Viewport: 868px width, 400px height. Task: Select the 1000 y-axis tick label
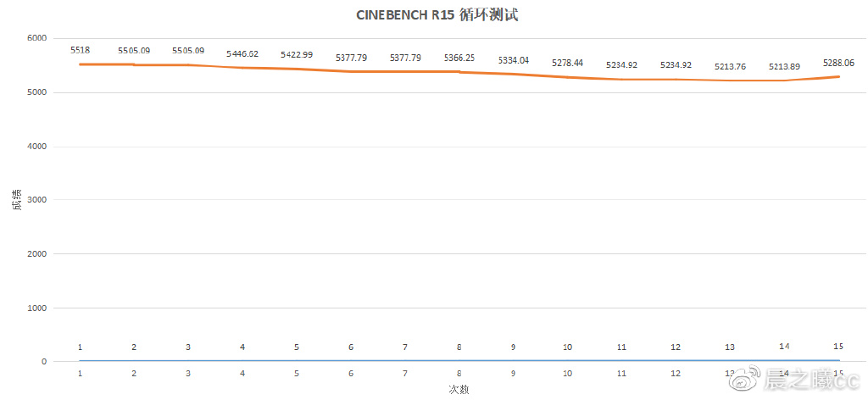[x=38, y=308]
